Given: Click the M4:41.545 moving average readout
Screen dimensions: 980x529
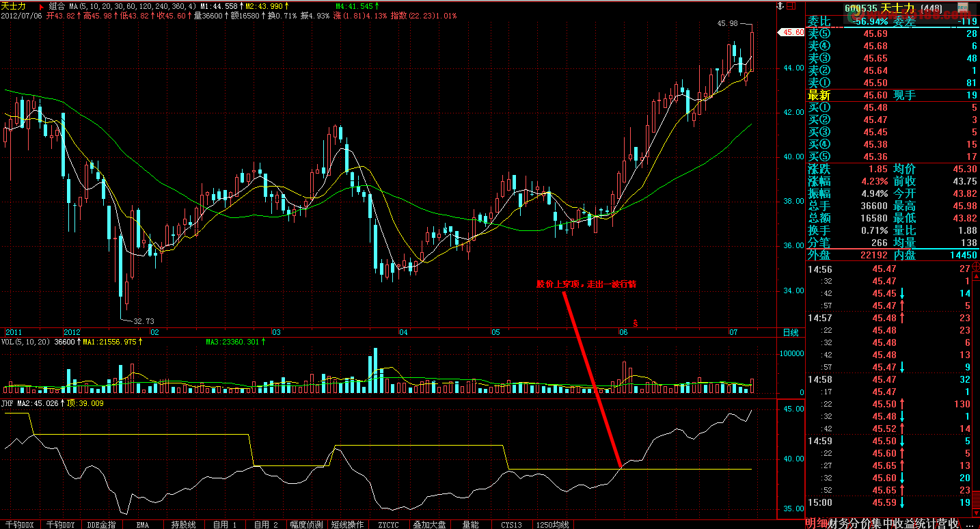Looking at the screenshot, I should click(357, 5).
